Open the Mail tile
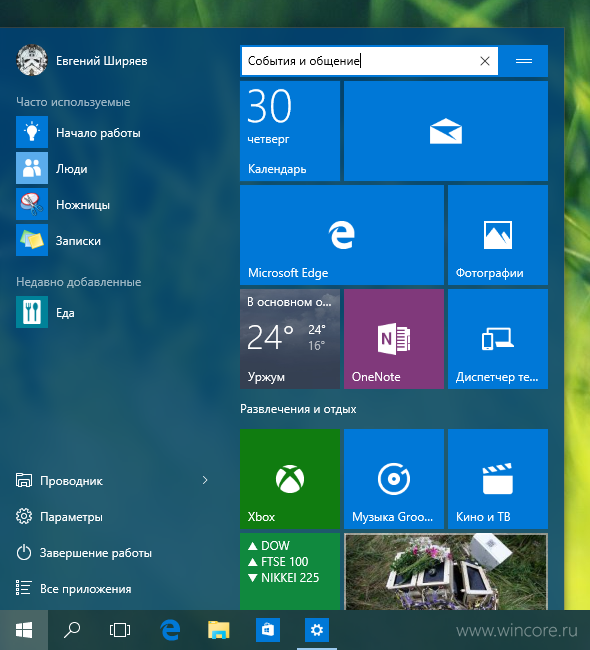 446,131
